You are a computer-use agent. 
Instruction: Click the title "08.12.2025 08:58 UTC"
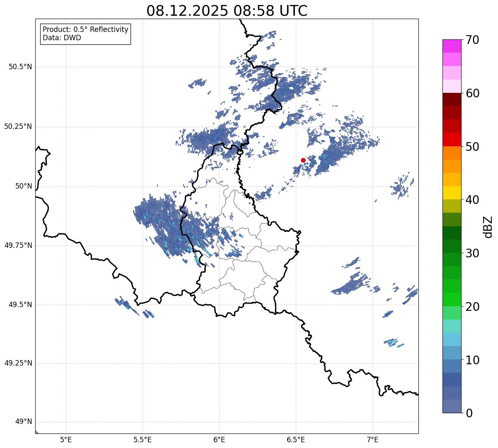227,11
